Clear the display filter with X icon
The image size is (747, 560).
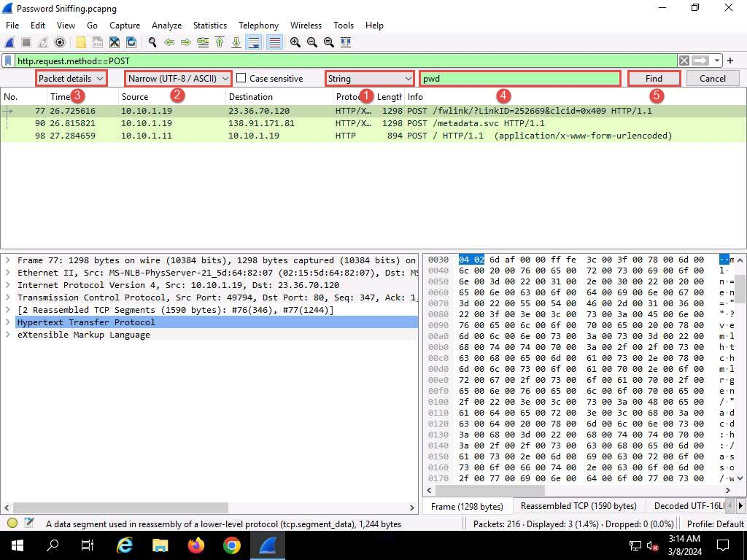(x=684, y=61)
